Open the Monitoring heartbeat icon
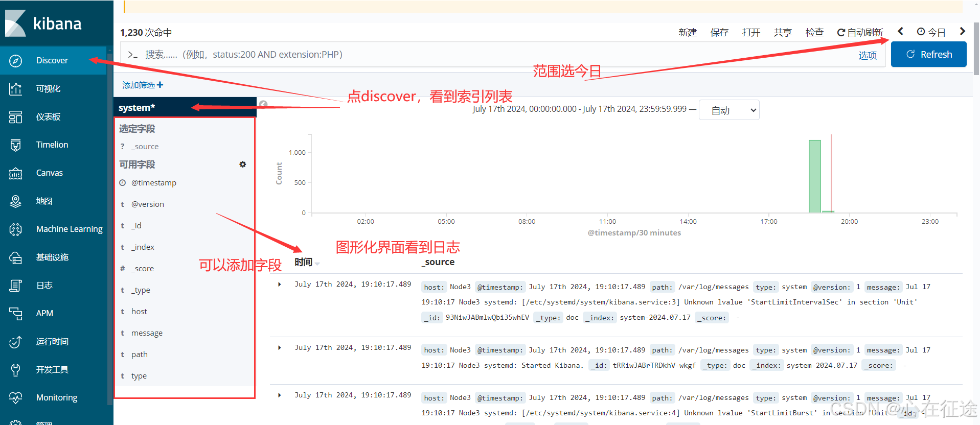 pyautogui.click(x=16, y=398)
